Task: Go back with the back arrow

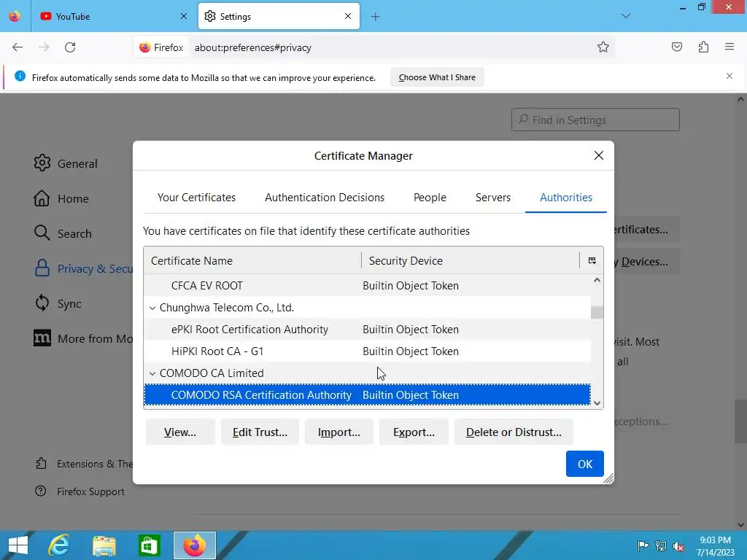Action: (18, 47)
